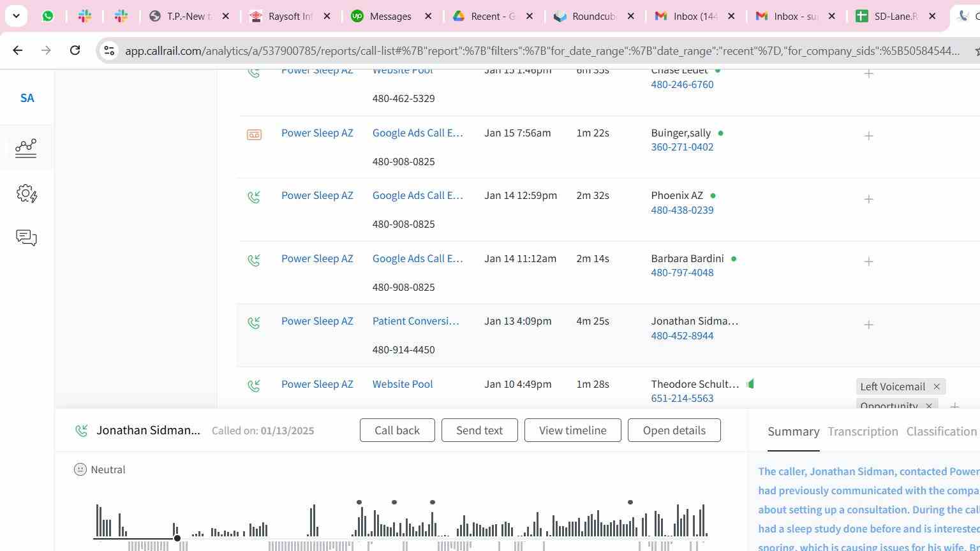Click phone number 480-438-0239

[x=682, y=210]
